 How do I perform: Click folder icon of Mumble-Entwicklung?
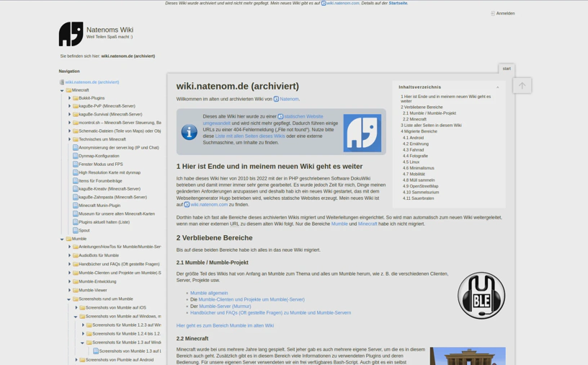point(76,281)
